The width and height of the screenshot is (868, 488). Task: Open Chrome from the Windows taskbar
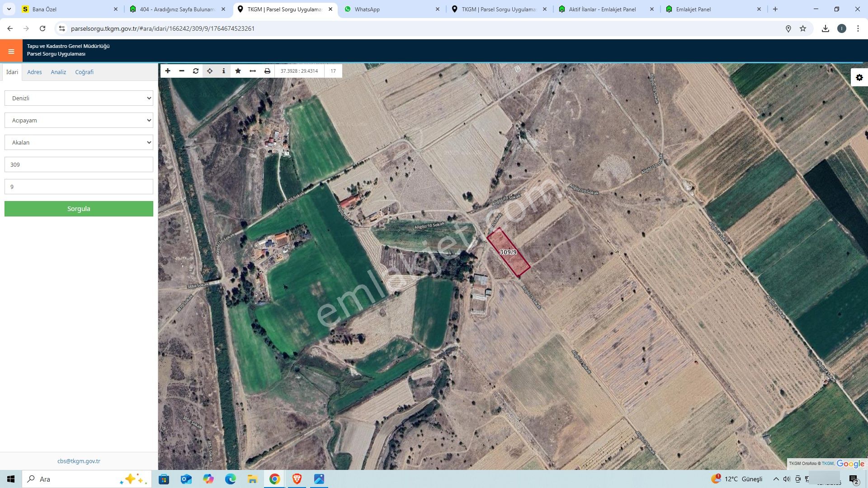[x=274, y=479]
